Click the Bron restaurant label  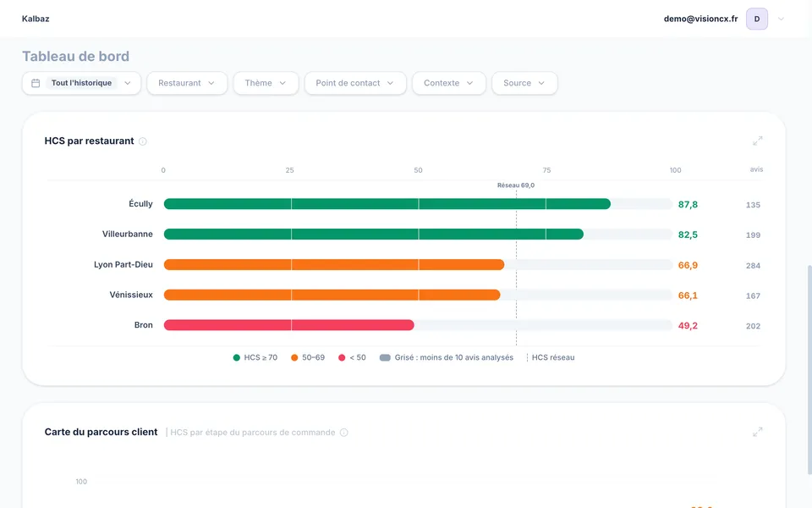tap(144, 325)
